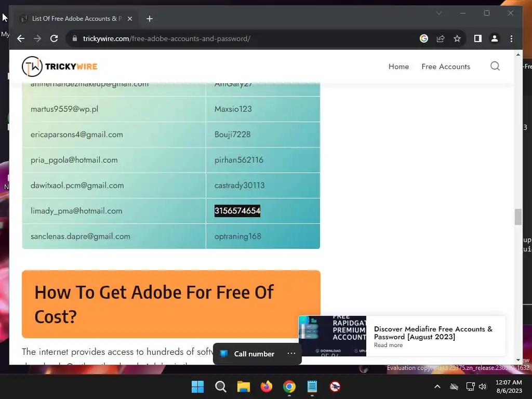The height and width of the screenshot is (399, 532).
Task: Click the page vertical scrollbar thumb
Action: [x=518, y=217]
